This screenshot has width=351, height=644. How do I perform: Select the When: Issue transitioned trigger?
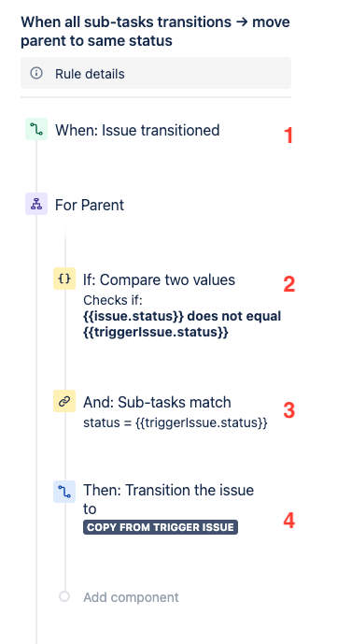coord(137,130)
